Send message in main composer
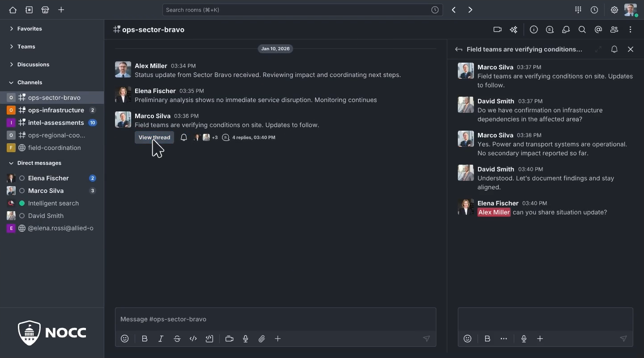The width and height of the screenshot is (644, 358). 426,339
